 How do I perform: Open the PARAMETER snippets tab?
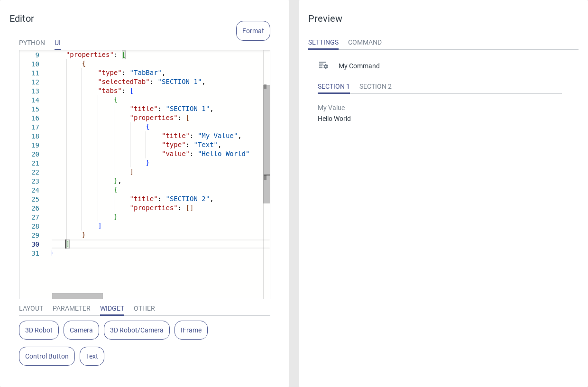click(x=72, y=308)
